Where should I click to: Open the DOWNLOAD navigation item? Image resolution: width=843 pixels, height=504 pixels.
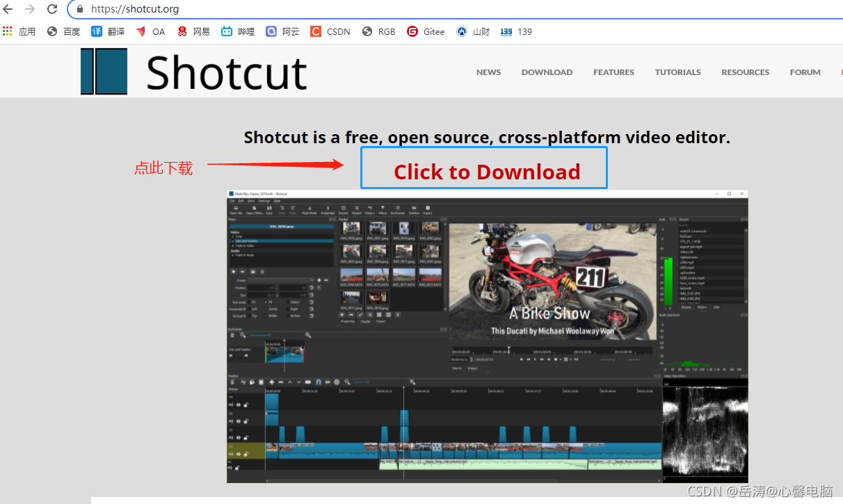point(547,72)
